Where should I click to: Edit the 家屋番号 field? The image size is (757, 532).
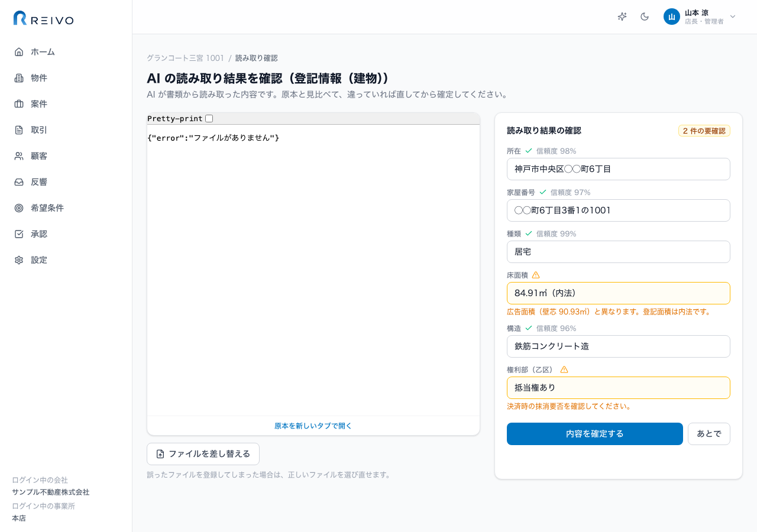tap(619, 210)
